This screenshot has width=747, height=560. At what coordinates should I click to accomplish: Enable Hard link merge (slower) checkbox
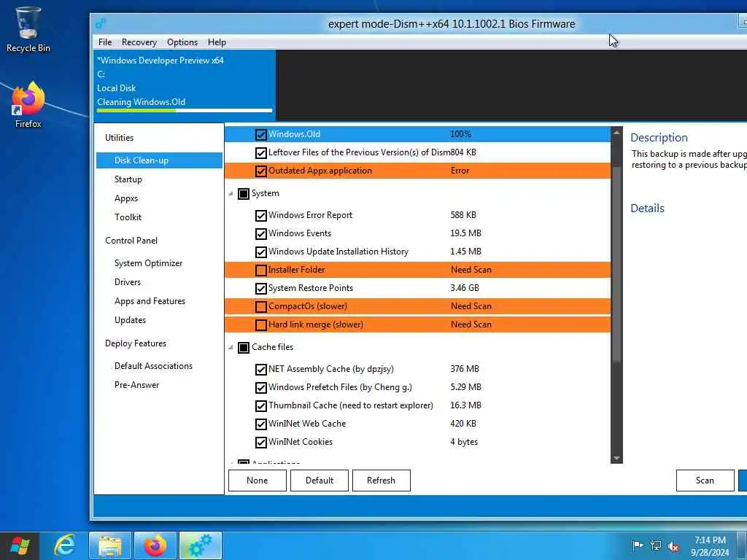[260, 325]
